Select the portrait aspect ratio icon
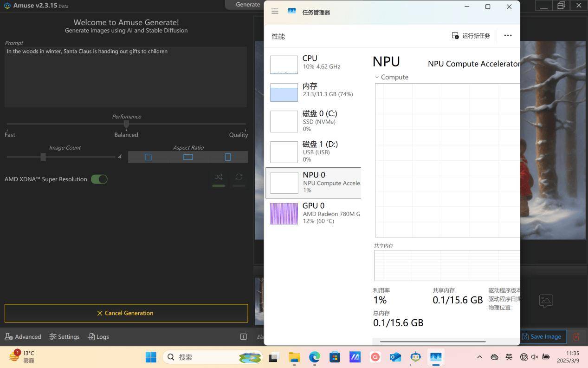Screen dimensions: 588x368 point(228,157)
